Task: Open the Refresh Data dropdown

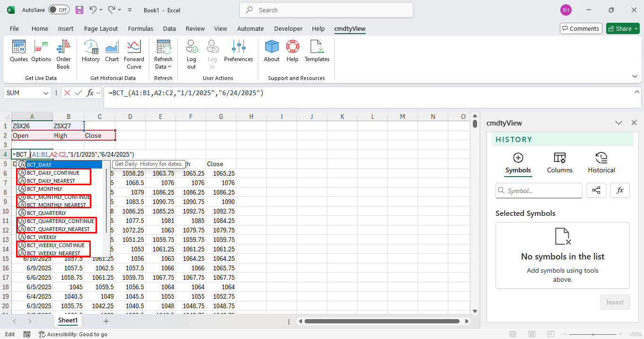Action: [x=163, y=55]
